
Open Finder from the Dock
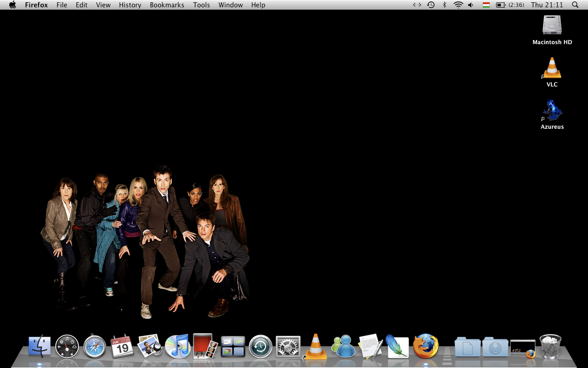[40, 346]
